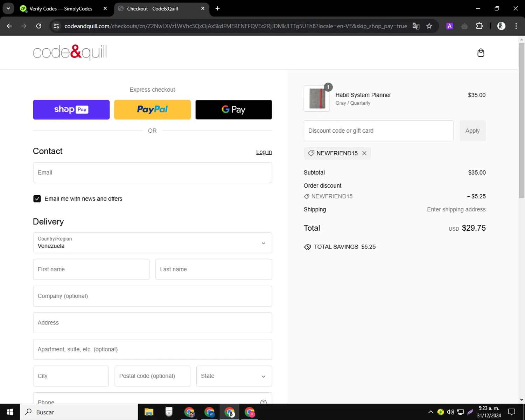The image size is (525, 420).
Task: Open the Chrome profile avatar
Action: 501,26
